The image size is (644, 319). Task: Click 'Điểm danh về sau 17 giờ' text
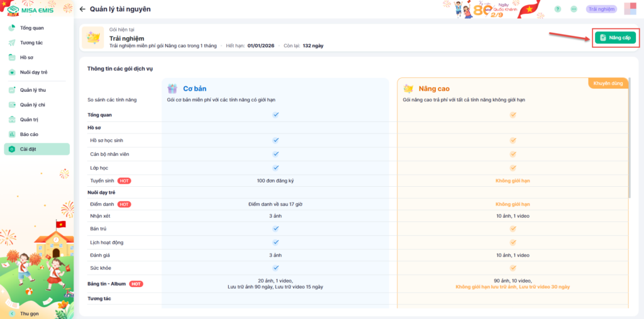[x=275, y=204]
